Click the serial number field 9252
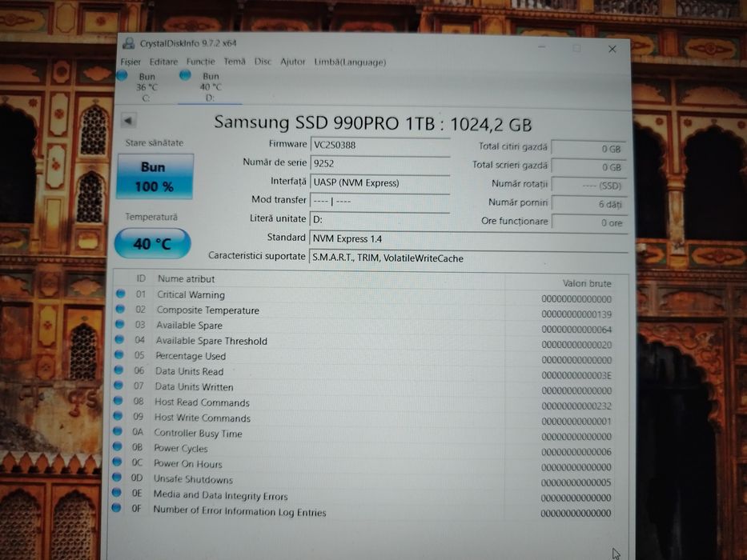747x560 pixels. (x=380, y=163)
